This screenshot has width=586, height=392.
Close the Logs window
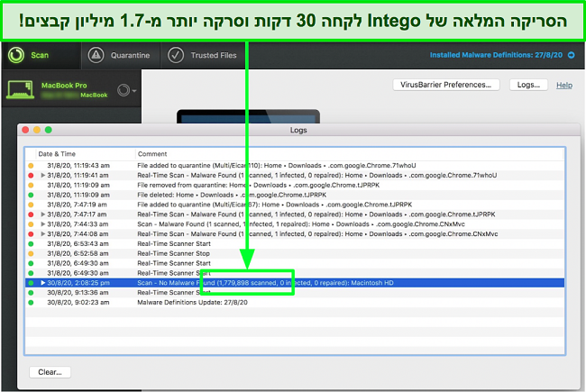pos(25,130)
